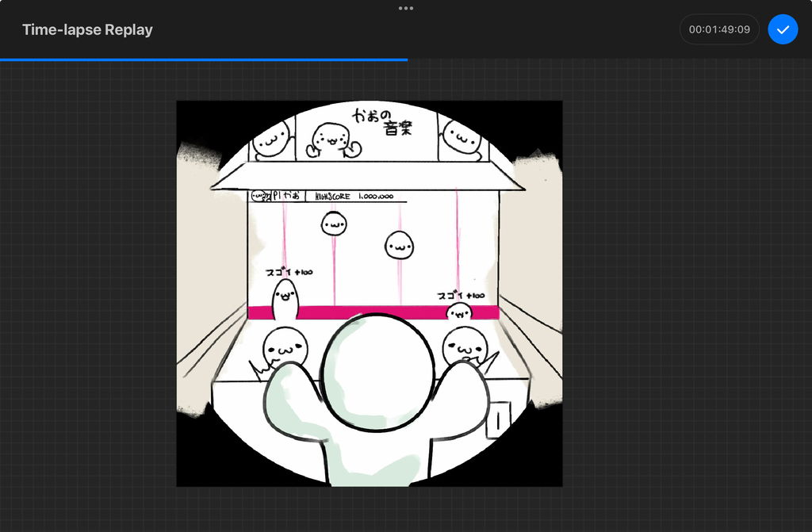This screenshot has height=532, width=812.
Task: Click the top-right face on arcade marquee
Action: click(462, 136)
